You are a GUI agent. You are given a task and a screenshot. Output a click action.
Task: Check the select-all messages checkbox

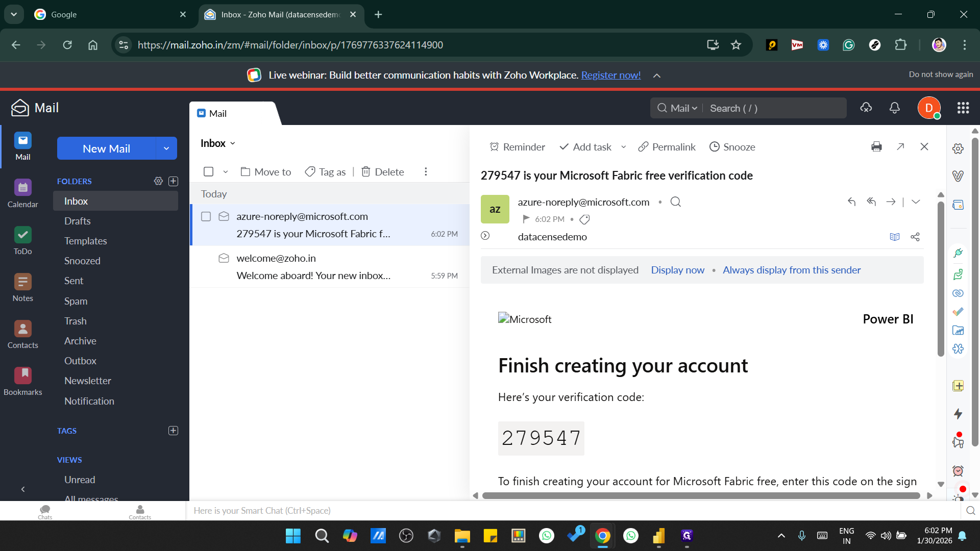(x=208, y=171)
